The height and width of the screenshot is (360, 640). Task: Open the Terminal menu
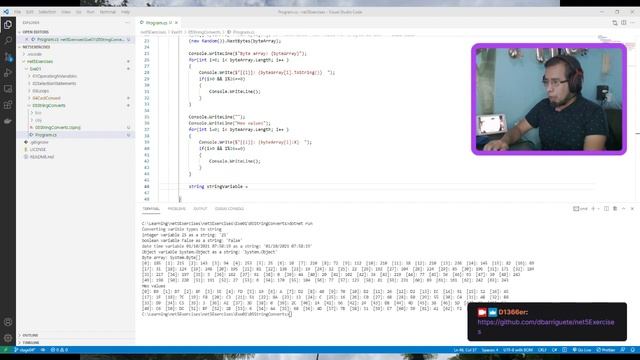pos(108,12)
